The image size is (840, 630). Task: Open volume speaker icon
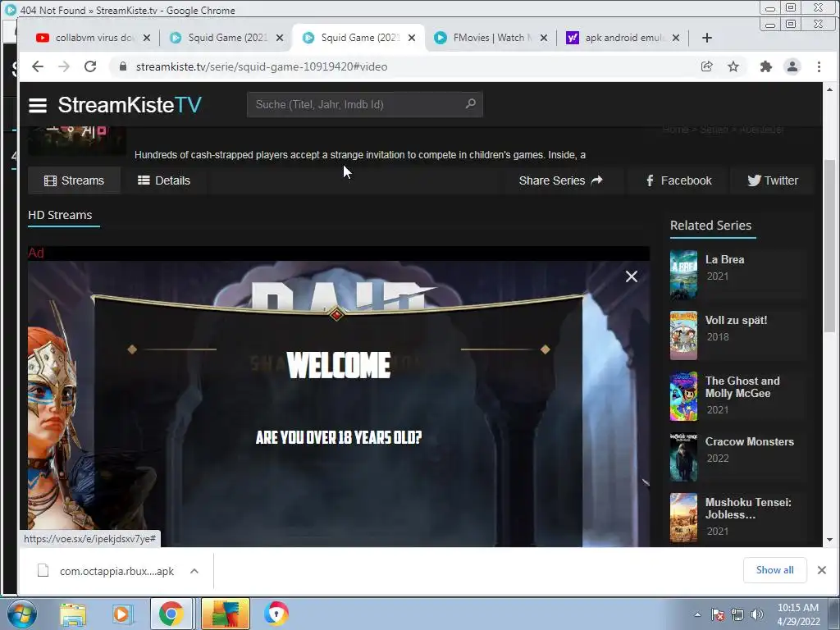tap(757, 614)
